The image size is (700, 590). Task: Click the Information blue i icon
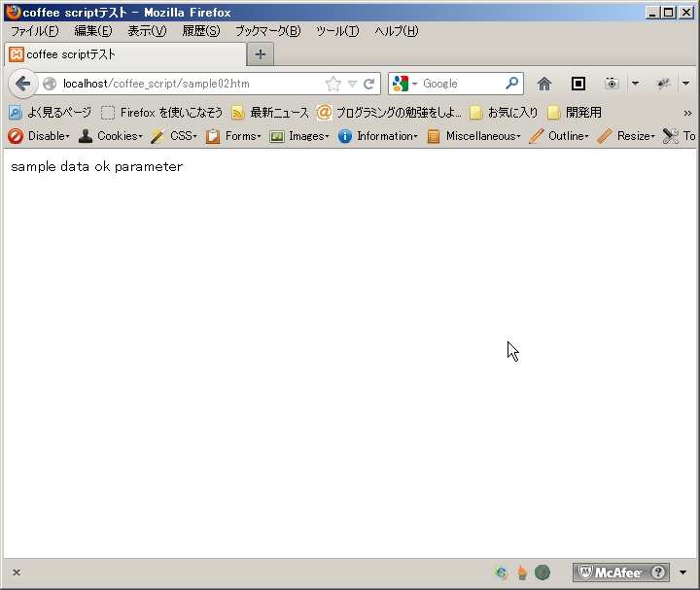(344, 136)
